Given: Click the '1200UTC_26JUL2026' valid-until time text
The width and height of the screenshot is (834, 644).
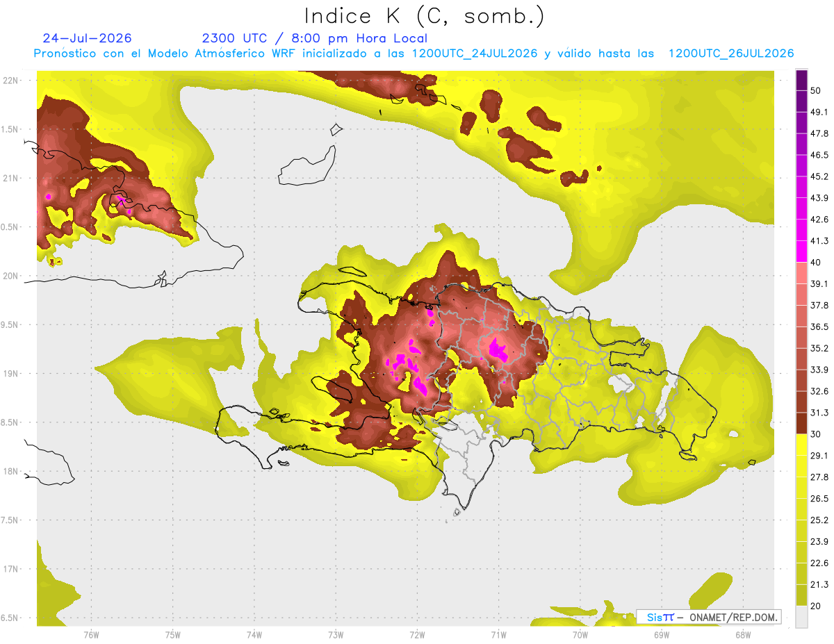Looking at the screenshot, I should click(731, 54).
